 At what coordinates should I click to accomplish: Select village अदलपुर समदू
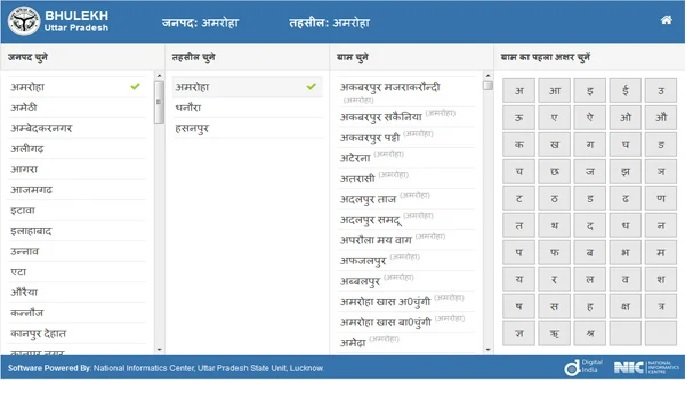405,219
